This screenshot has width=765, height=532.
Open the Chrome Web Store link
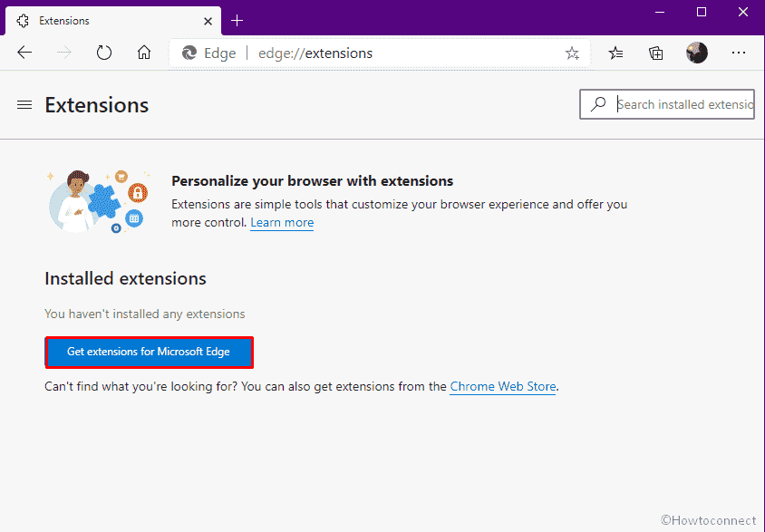[502, 387]
